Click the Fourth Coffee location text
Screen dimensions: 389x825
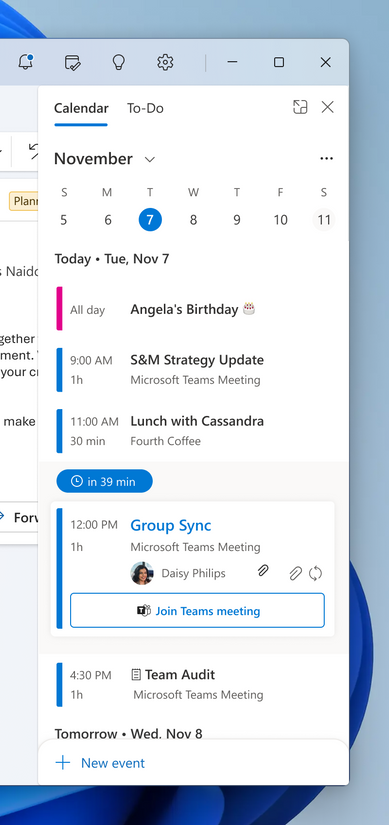(165, 441)
